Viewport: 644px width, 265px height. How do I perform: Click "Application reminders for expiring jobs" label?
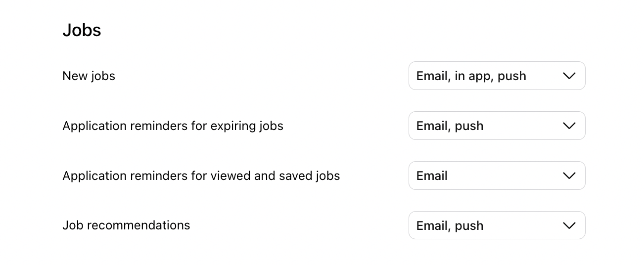click(173, 126)
